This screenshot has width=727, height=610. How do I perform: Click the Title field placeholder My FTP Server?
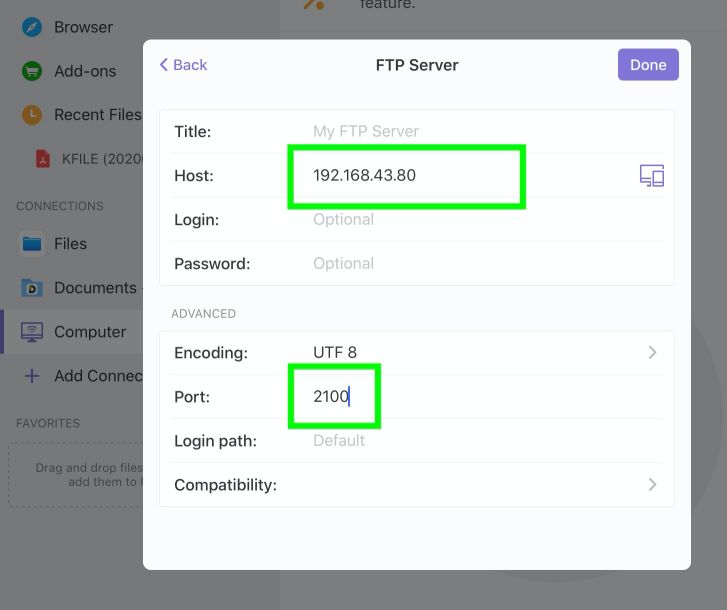coord(366,131)
